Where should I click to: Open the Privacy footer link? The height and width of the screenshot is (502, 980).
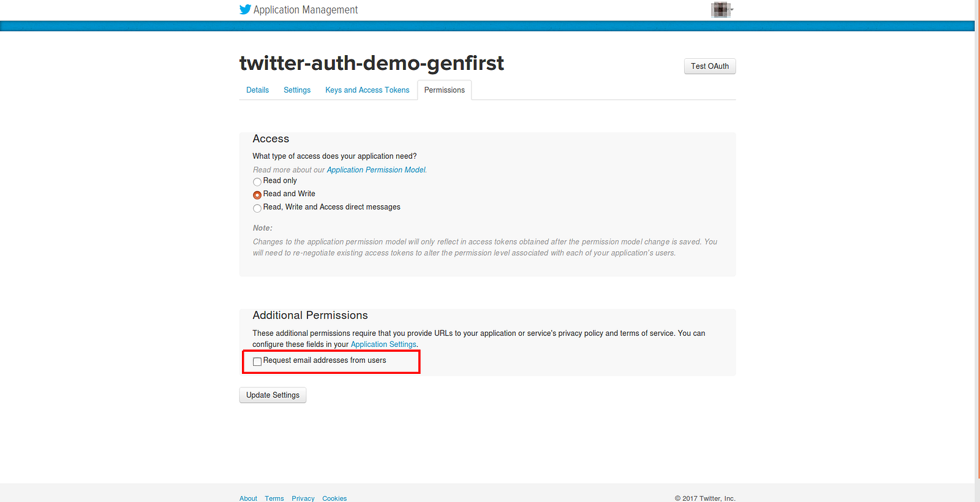tap(303, 498)
